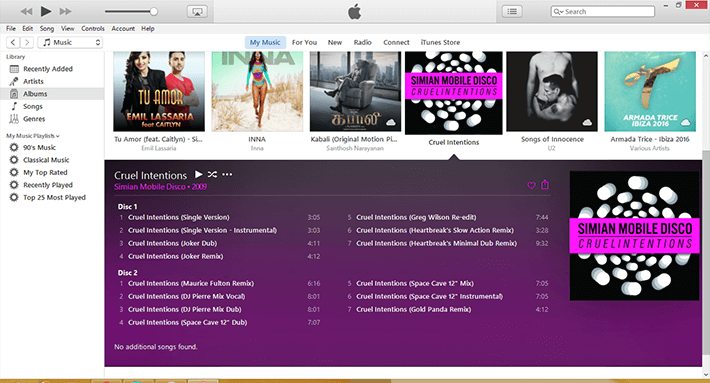The width and height of the screenshot is (710, 383).
Task: Open the Up Next list icon
Action: pyautogui.click(x=512, y=12)
